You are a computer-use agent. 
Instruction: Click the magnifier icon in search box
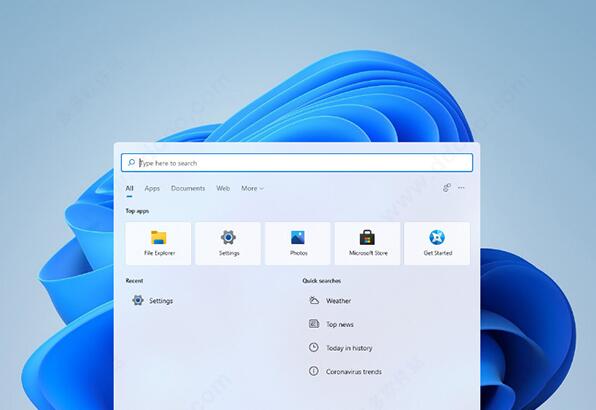tap(132, 163)
